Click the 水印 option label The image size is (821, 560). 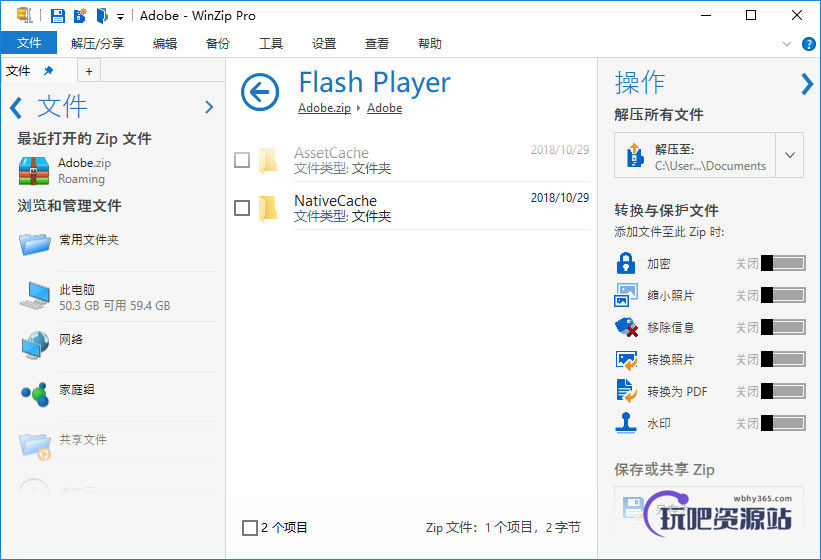click(659, 423)
